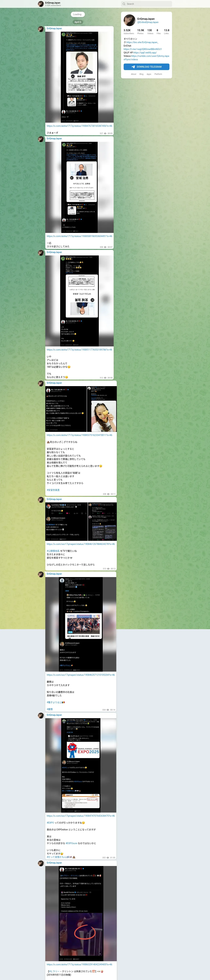The height and width of the screenshot is (980, 210).
Task: Click the avatar beside the EXPO 2025 post
Action: (41, 715)
